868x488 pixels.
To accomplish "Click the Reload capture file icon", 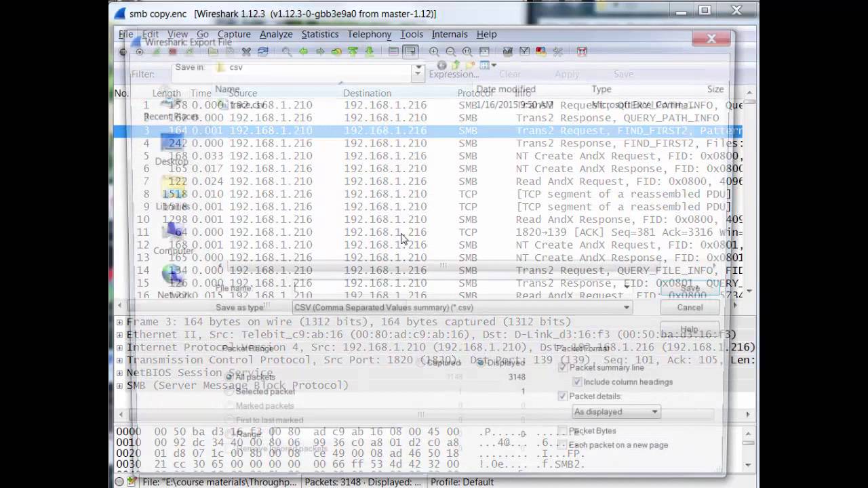I will pos(262,52).
